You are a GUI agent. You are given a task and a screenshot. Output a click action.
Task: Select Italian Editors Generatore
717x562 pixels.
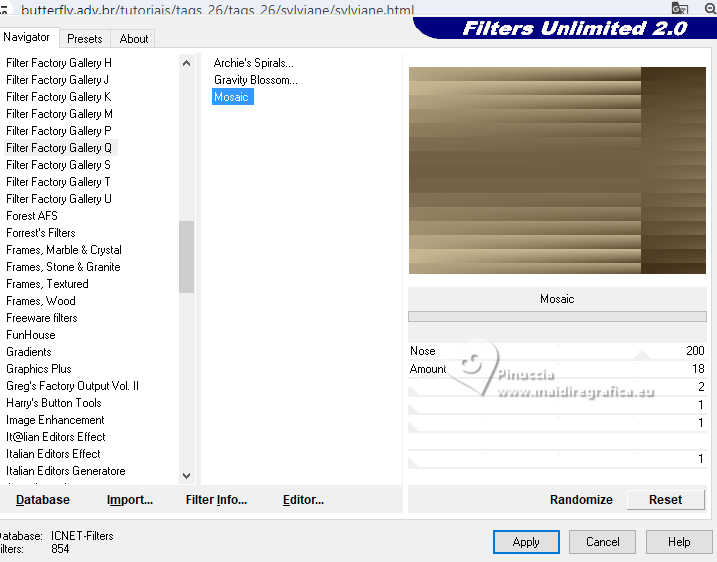[66, 471]
